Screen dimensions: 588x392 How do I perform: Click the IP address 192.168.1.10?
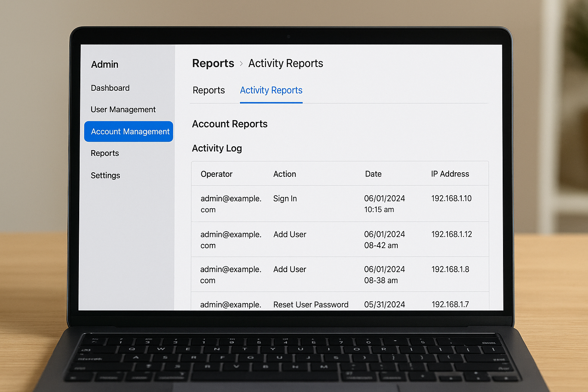(x=451, y=198)
